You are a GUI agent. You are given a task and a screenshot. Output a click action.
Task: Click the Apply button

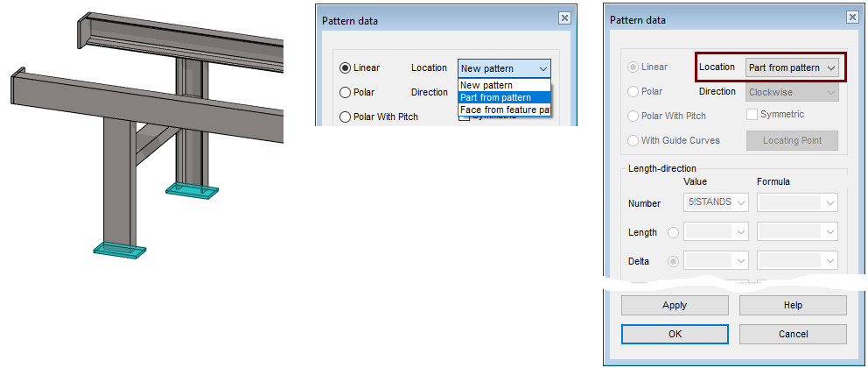(675, 305)
